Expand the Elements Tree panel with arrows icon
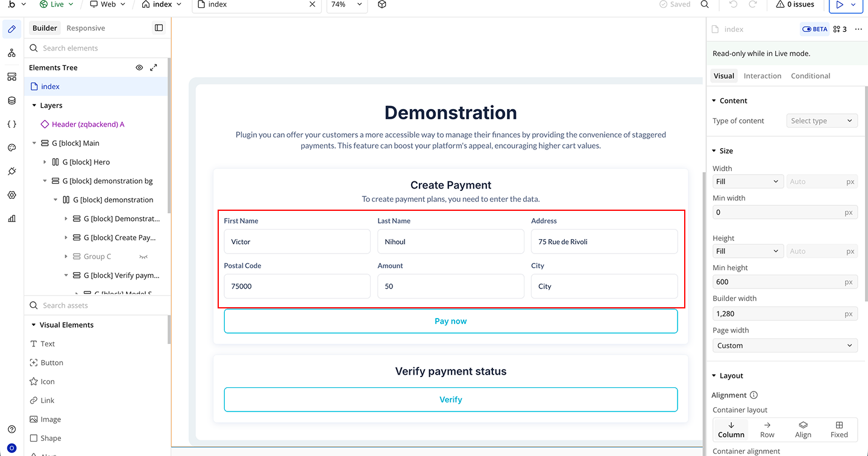This screenshot has width=868, height=456. pyautogui.click(x=154, y=67)
